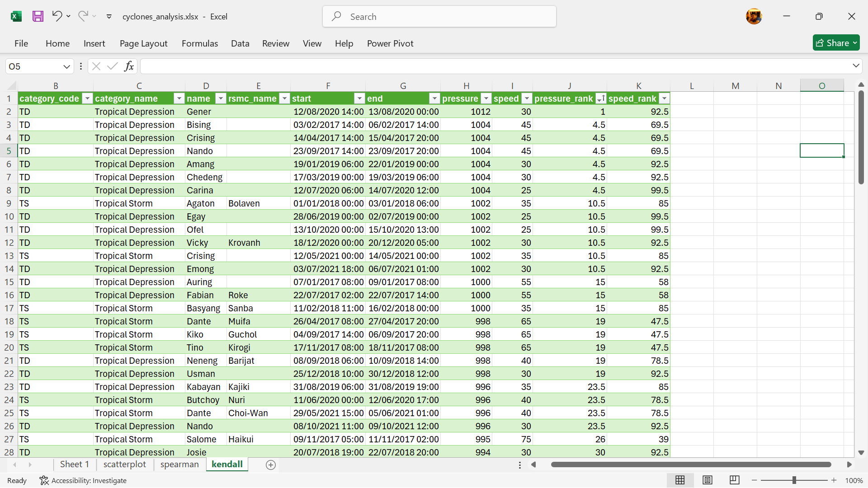Open category_name filter dropdown
Screen dimensions: 868x488
(179, 99)
